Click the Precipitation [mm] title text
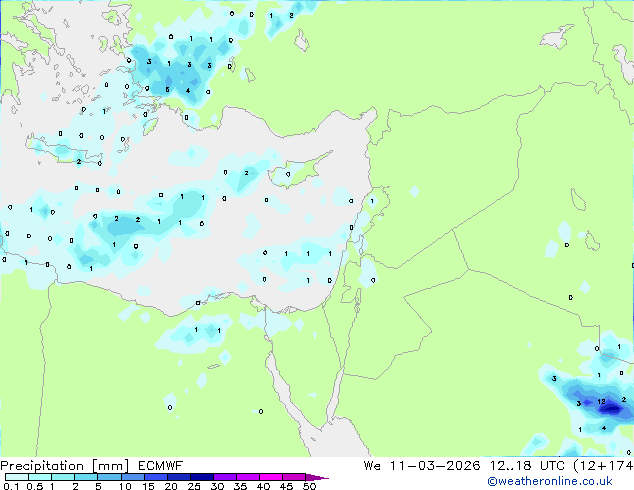The width and height of the screenshot is (634, 490). tap(65, 466)
